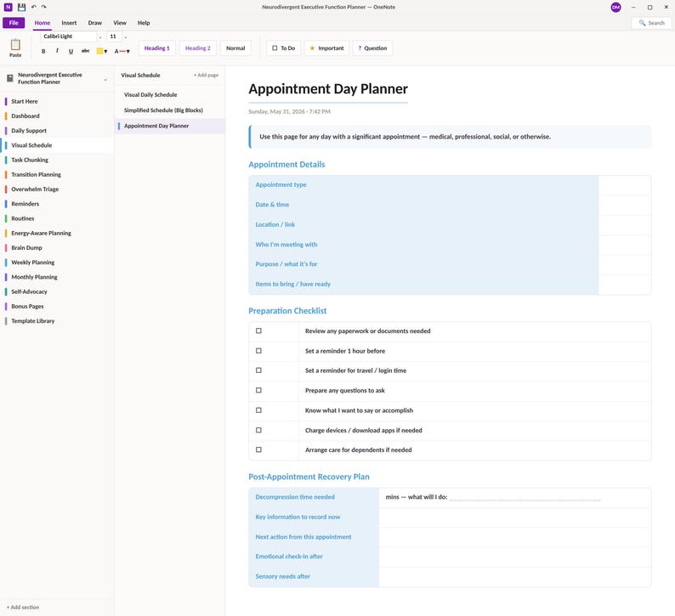This screenshot has height=616, width=675.
Task: Open the File menu
Action: [x=14, y=23]
